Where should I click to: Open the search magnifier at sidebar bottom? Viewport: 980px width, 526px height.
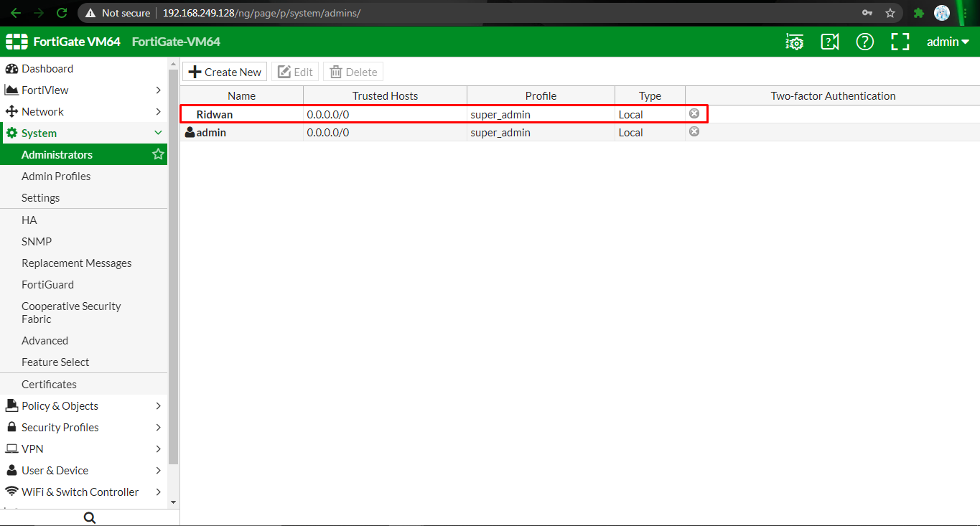pos(89,517)
